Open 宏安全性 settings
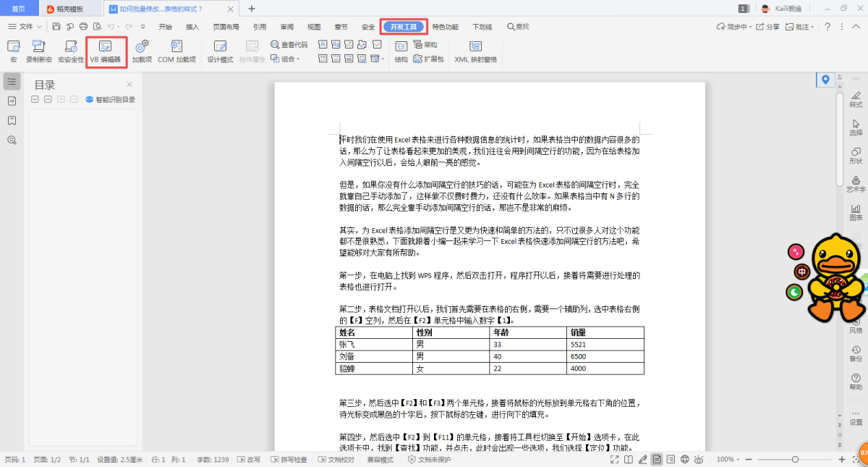The image size is (868, 467). click(71, 51)
